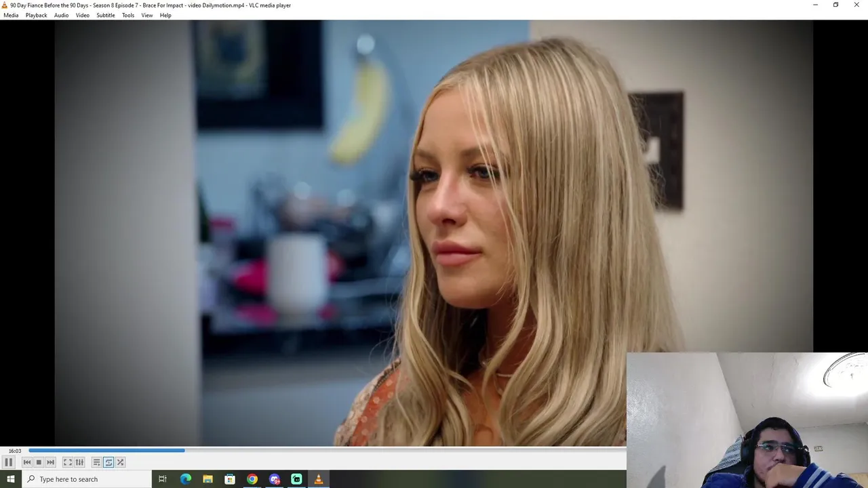This screenshot has width=868, height=488.
Task: Click the VLC cone icon in title bar
Action: [5, 5]
